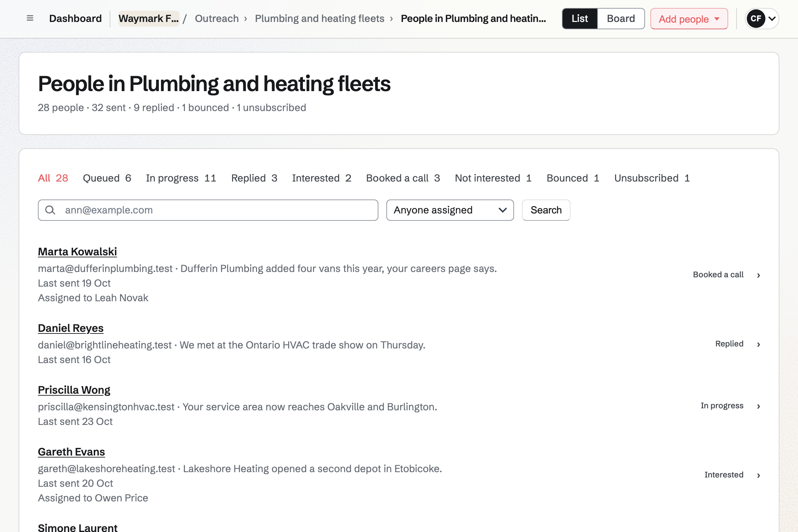
Task: Open Priscilla Wong's profile link
Action: (x=74, y=390)
